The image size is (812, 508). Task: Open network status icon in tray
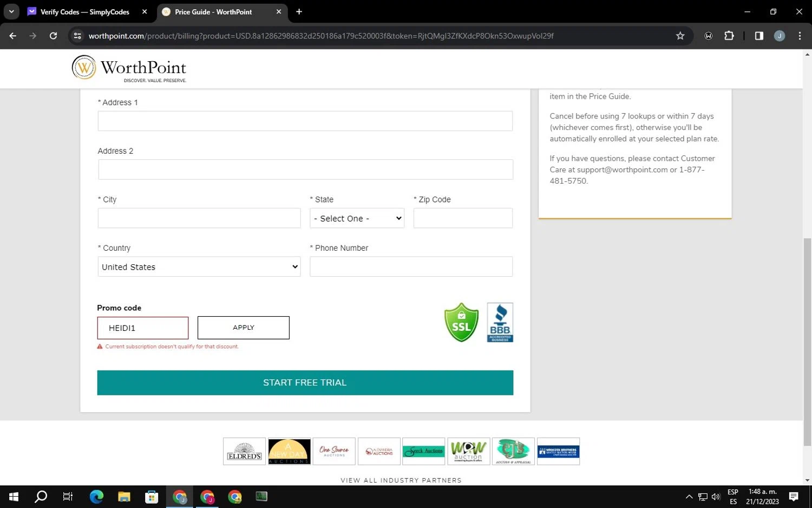click(x=703, y=497)
